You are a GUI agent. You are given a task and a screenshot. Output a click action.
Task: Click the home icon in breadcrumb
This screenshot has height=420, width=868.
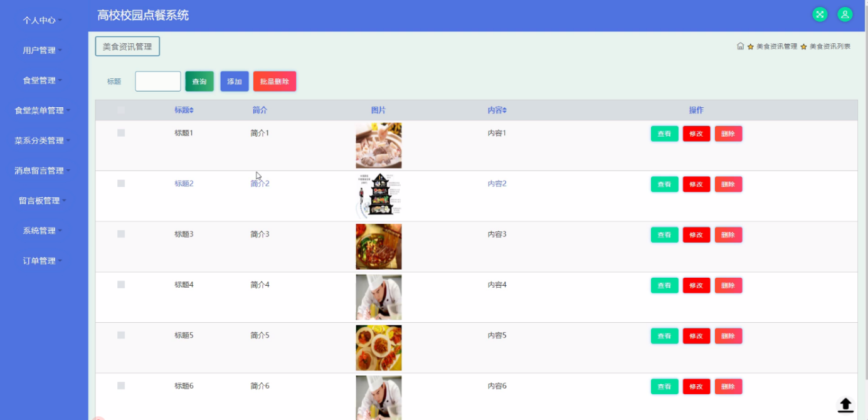tap(740, 46)
